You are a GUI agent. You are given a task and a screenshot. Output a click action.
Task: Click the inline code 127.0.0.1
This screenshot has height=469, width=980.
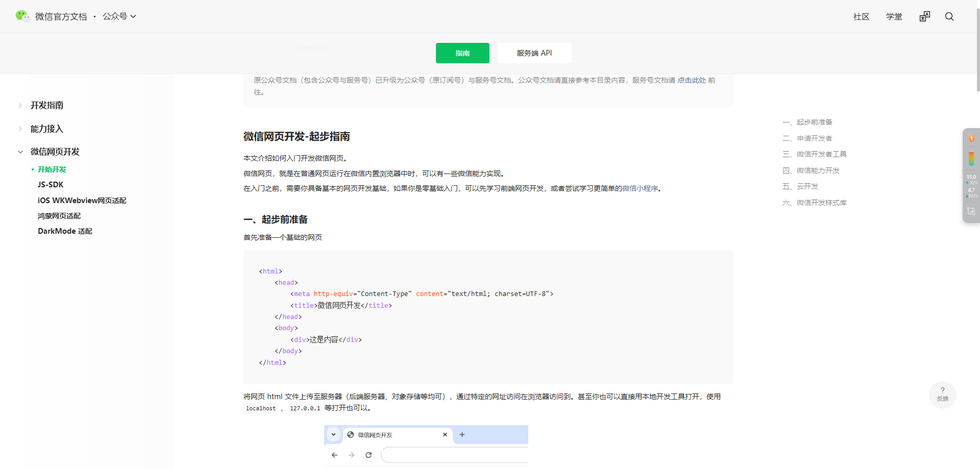pos(305,408)
